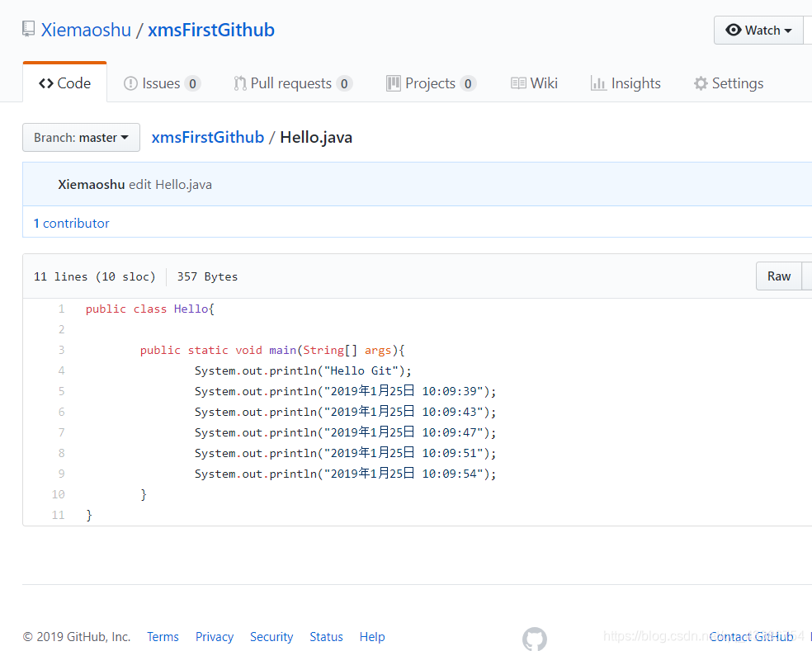This screenshot has height=651, width=812.
Task: Open the 'edit Hello.java' commit message
Action: 170,184
